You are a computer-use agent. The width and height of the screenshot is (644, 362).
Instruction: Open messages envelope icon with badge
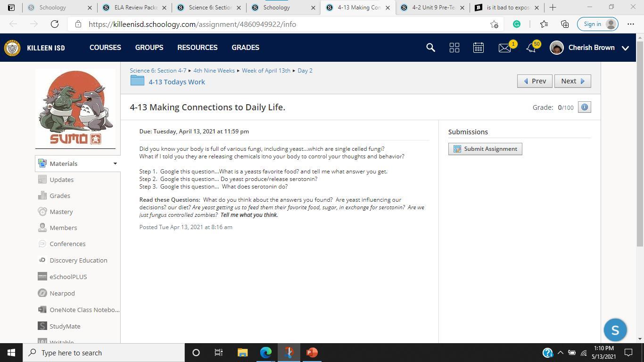click(504, 48)
